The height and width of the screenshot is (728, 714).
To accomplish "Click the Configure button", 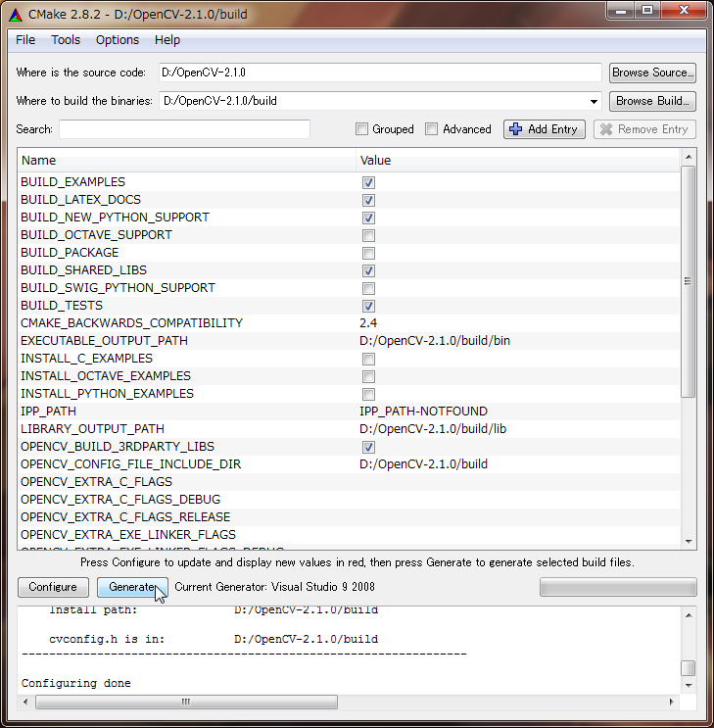I will click(x=53, y=587).
